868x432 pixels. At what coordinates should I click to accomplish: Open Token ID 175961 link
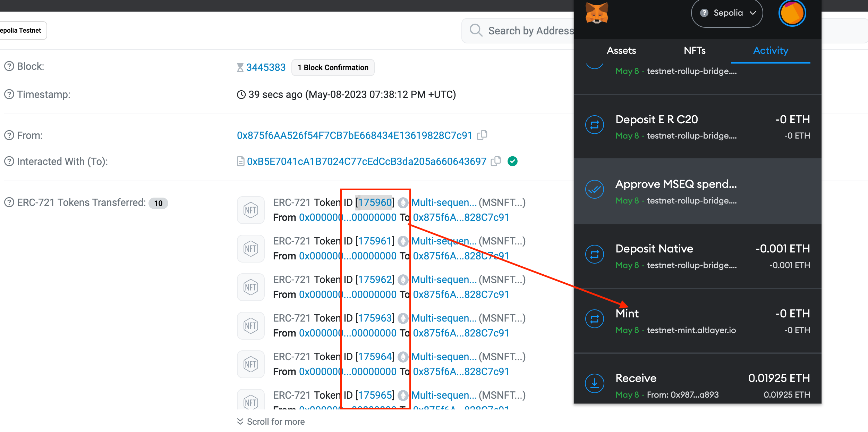(375, 241)
